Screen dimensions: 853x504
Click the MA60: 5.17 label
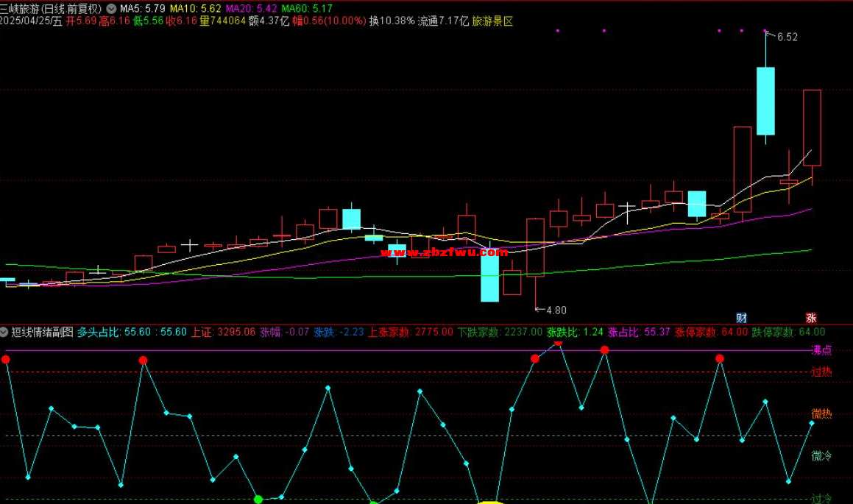tap(307, 9)
